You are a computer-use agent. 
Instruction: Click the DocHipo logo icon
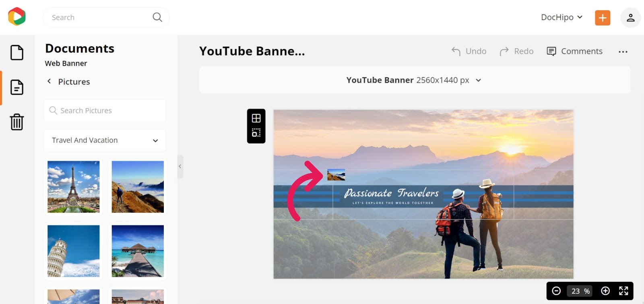tap(17, 17)
